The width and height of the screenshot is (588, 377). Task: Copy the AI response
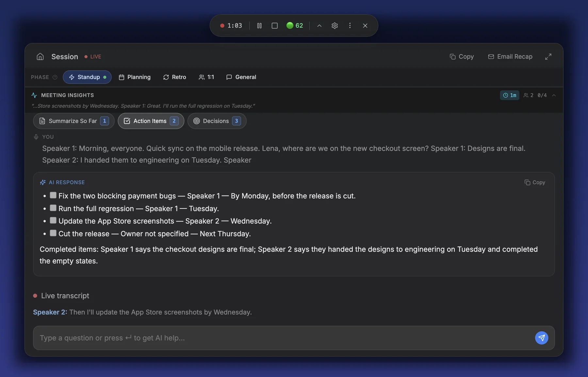[535, 182]
